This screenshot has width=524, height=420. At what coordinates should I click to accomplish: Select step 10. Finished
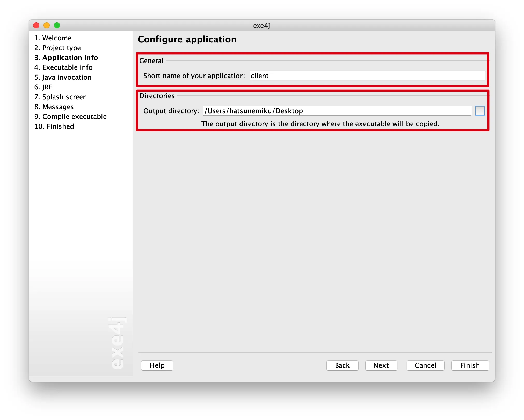click(54, 126)
